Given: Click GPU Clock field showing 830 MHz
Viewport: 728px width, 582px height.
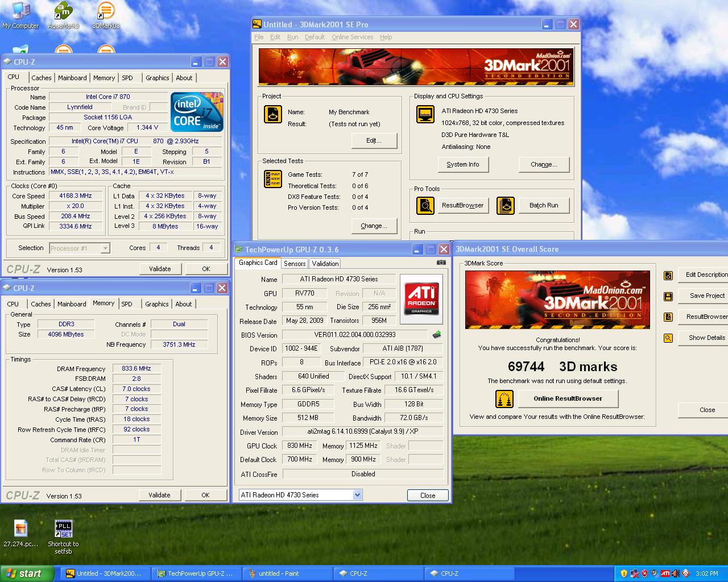Looking at the screenshot, I should coord(300,446).
